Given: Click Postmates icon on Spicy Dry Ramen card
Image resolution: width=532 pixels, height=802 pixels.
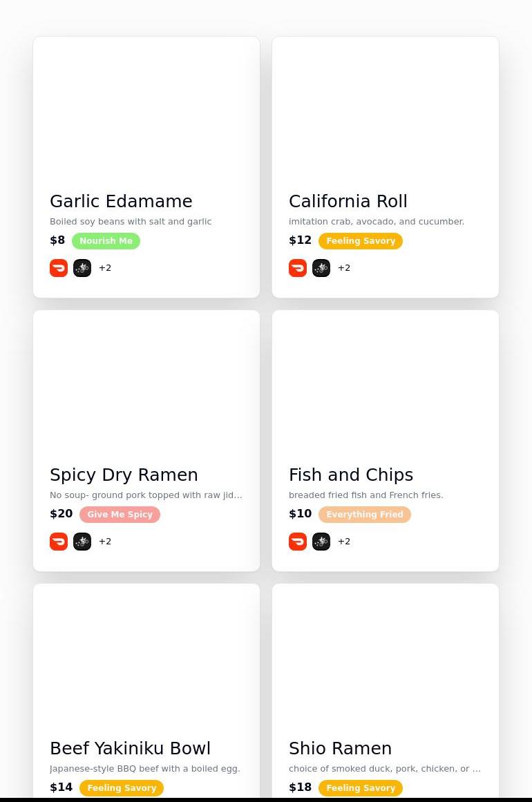Looking at the screenshot, I should point(82,542).
